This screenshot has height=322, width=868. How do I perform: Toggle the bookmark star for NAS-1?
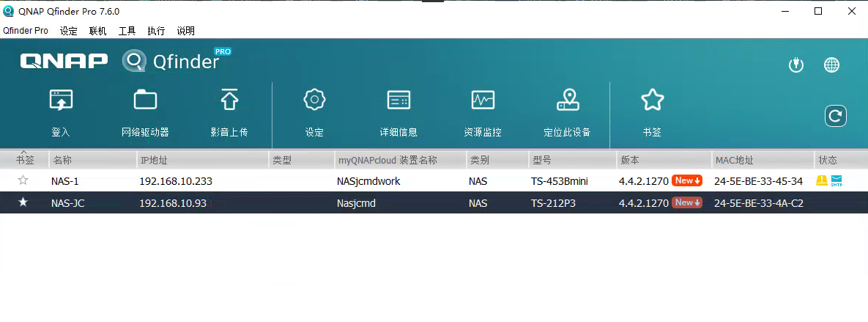pos(23,180)
